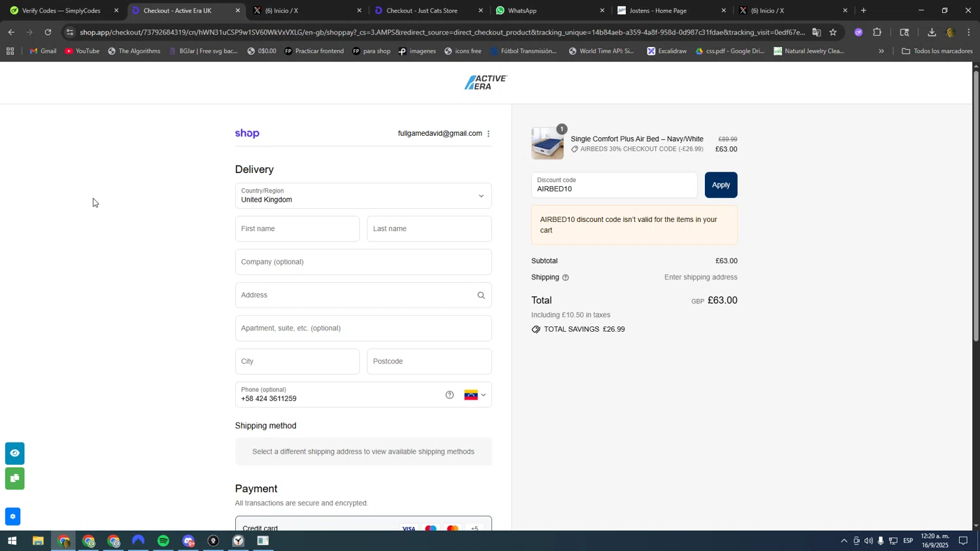
Task: Click the air bed product thumbnail
Action: click(547, 144)
